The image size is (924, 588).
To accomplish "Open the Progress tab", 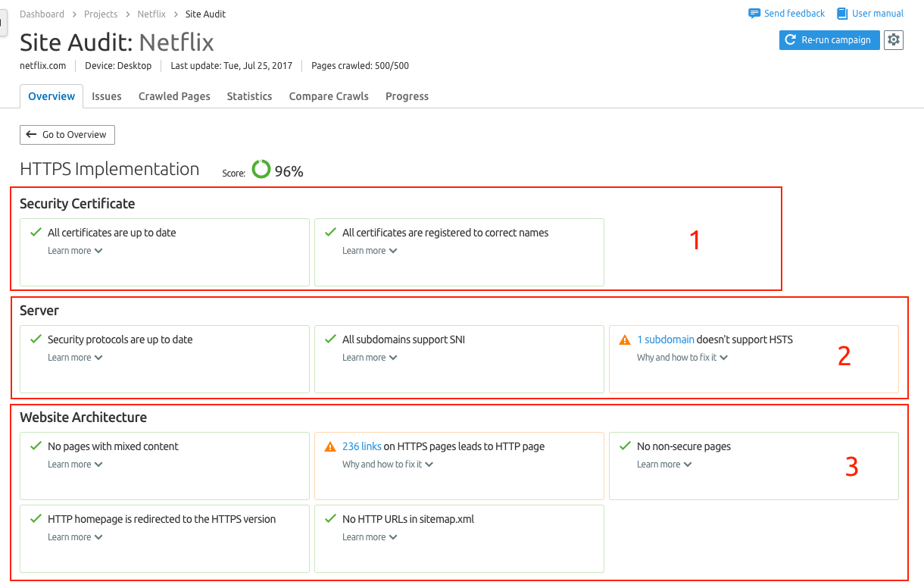I will coord(407,96).
